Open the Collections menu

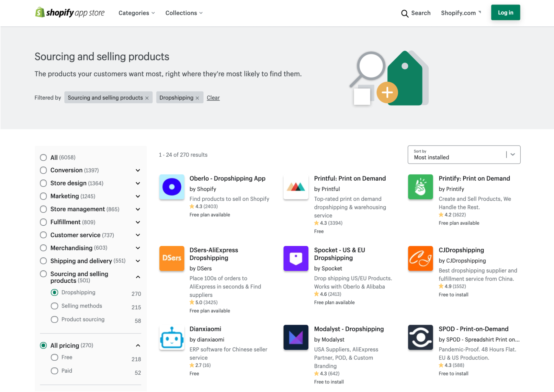coord(183,13)
